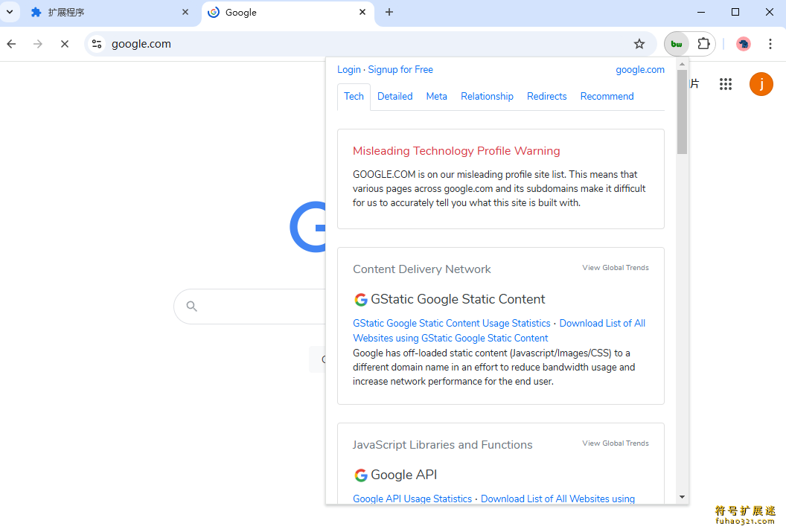Viewport: 786px width, 532px height.
Task: Open Download List of All Websites using Google API
Action: (558, 499)
